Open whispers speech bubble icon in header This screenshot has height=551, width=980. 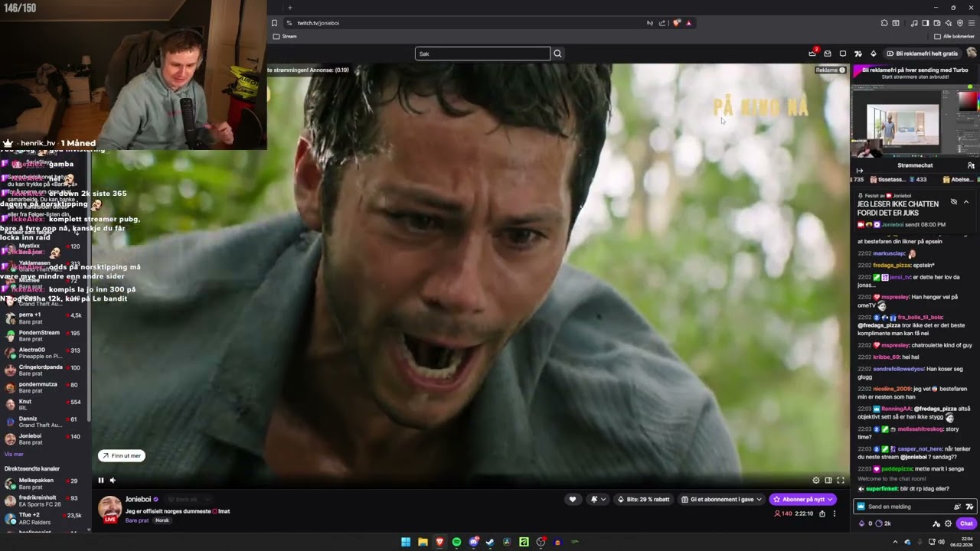pyautogui.click(x=843, y=54)
